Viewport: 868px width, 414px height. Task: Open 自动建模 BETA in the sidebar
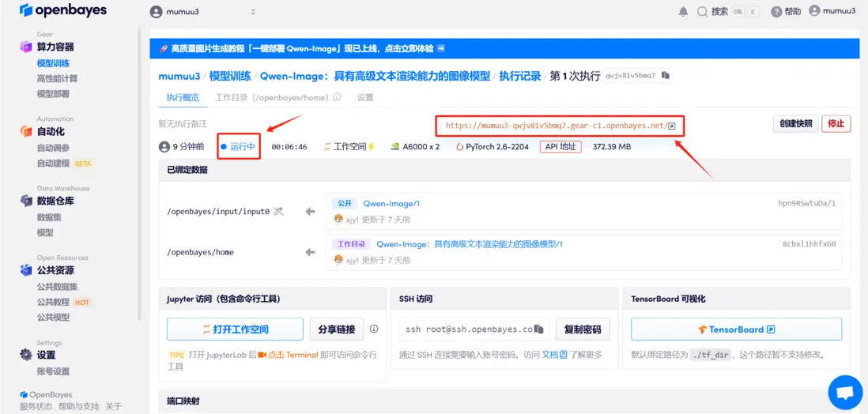point(64,164)
